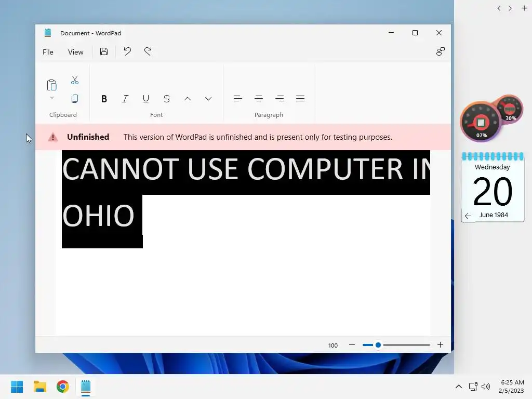Center the paragraph text
The height and width of the screenshot is (399, 532).
[259, 99]
